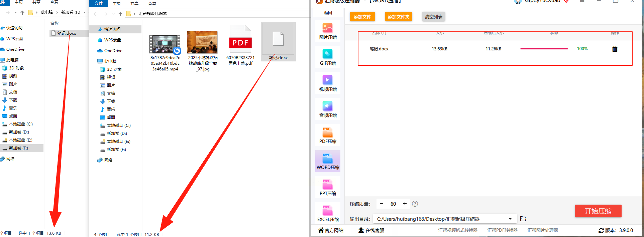
Task: Select the GIF压缩 sidebar icon
Action: (328, 57)
